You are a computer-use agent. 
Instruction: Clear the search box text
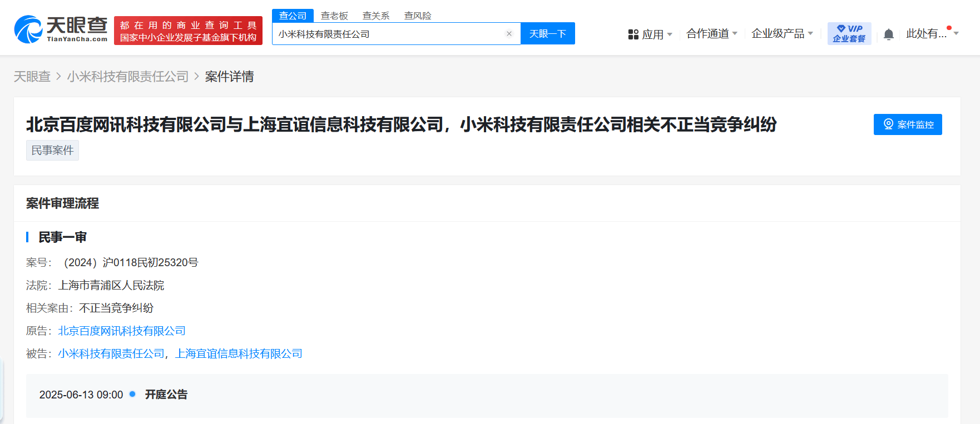(509, 34)
